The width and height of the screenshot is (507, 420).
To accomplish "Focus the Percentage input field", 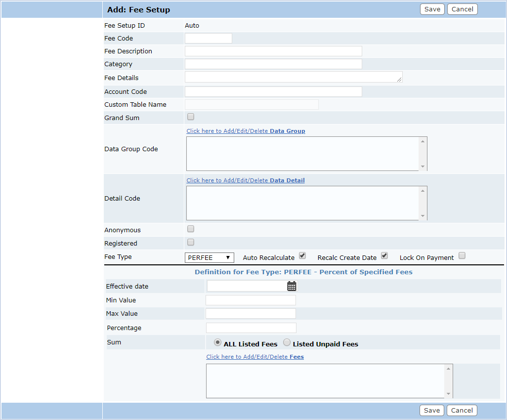I will (x=251, y=328).
